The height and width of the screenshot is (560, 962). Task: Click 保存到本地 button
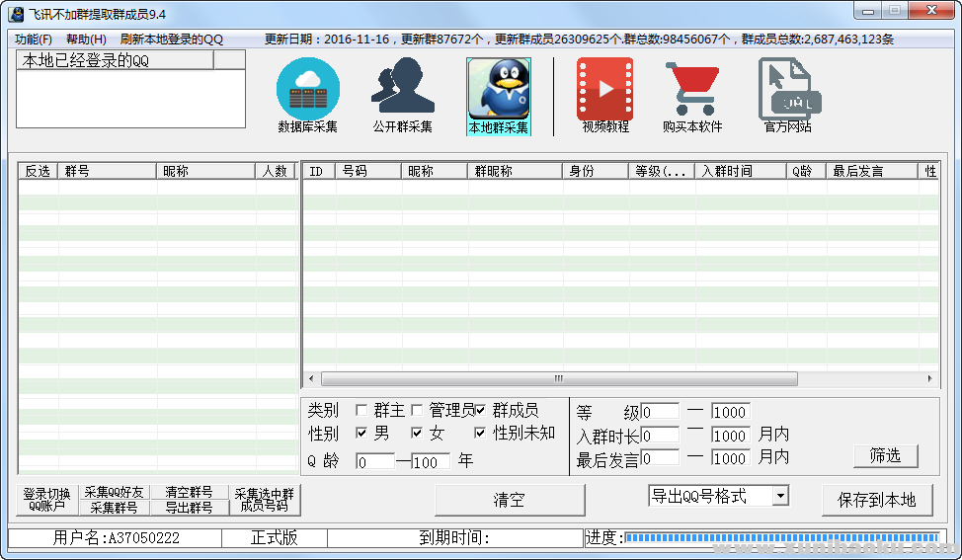(877, 500)
